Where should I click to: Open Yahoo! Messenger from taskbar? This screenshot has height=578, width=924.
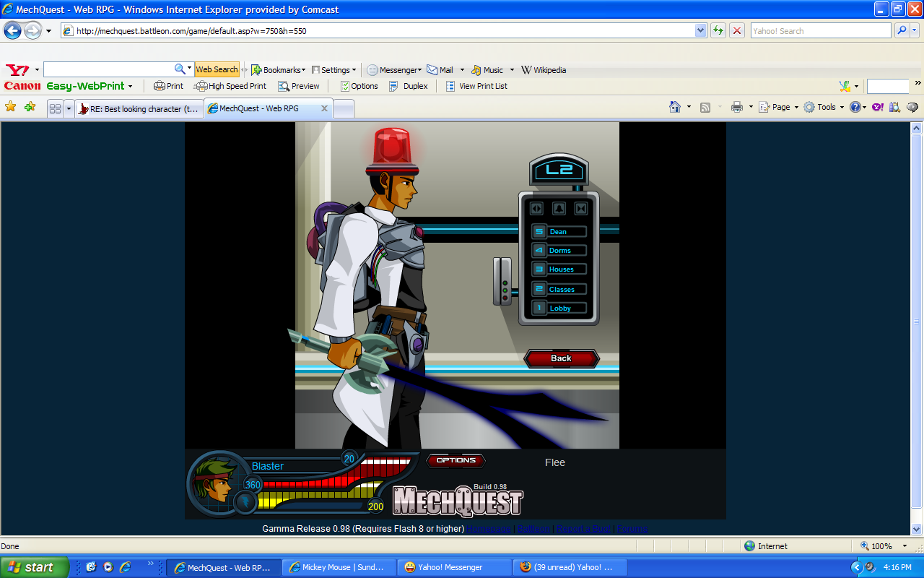coord(453,567)
